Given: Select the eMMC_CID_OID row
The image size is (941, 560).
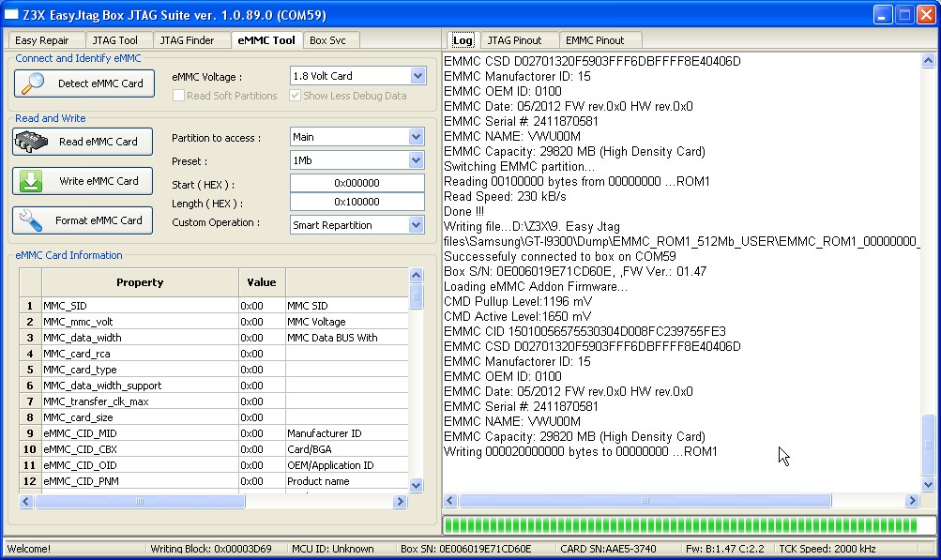Looking at the screenshot, I should pyautogui.click(x=214, y=464).
